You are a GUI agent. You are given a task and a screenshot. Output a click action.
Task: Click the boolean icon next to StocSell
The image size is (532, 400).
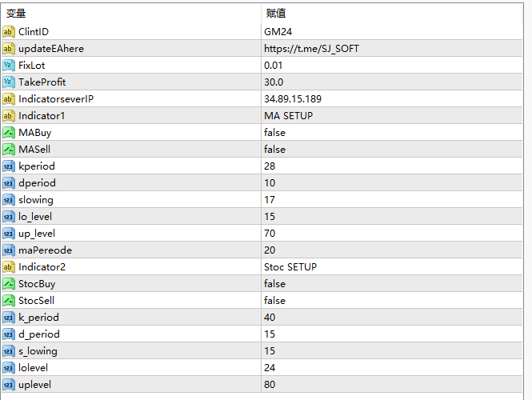(x=9, y=301)
